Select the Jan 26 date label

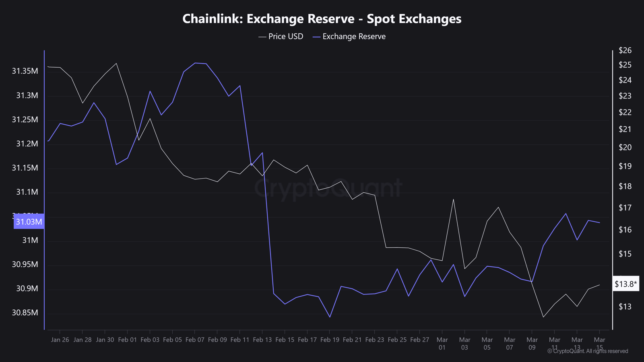(60, 340)
